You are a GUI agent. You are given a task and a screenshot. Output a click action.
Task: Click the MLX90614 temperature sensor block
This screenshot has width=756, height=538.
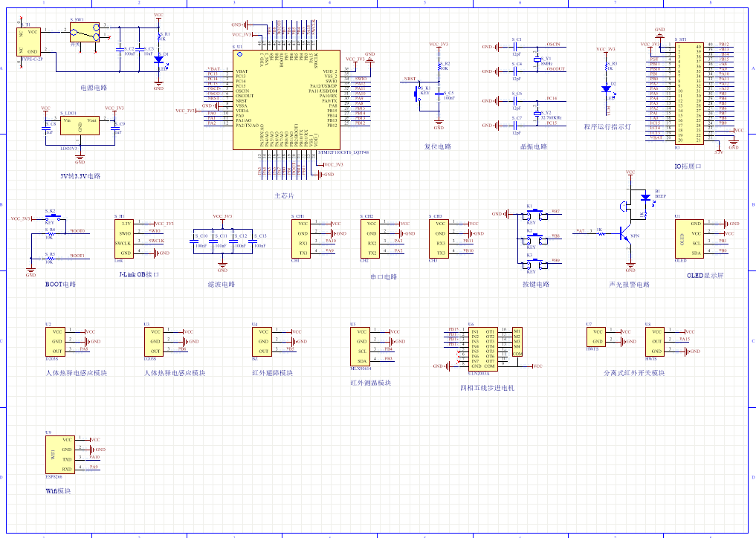pyautogui.click(x=361, y=346)
